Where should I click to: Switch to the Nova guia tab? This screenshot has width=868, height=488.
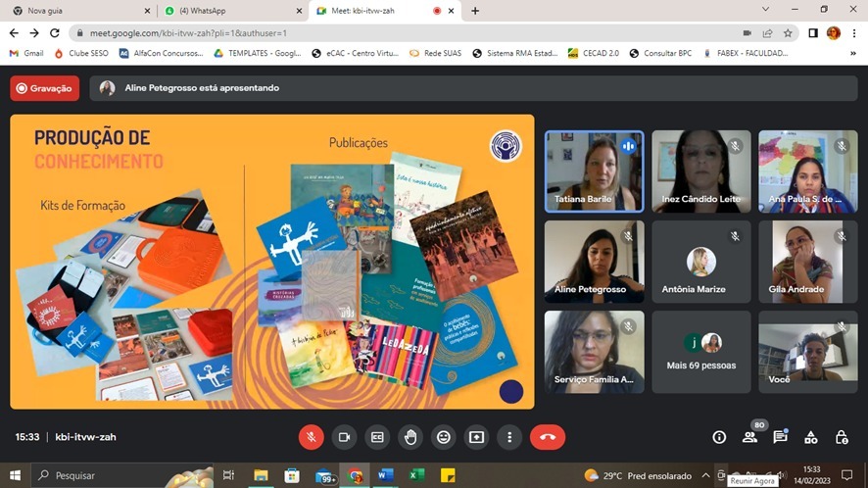pos(80,11)
